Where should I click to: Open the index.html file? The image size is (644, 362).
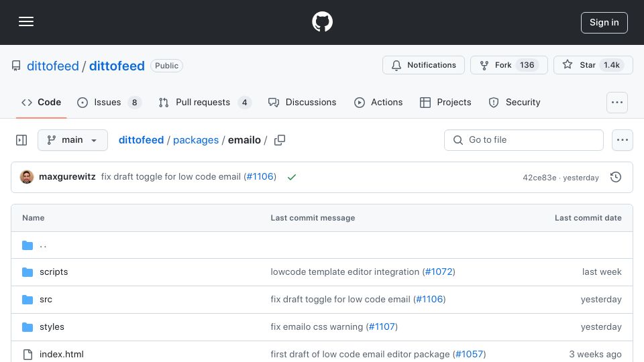tap(62, 354)
